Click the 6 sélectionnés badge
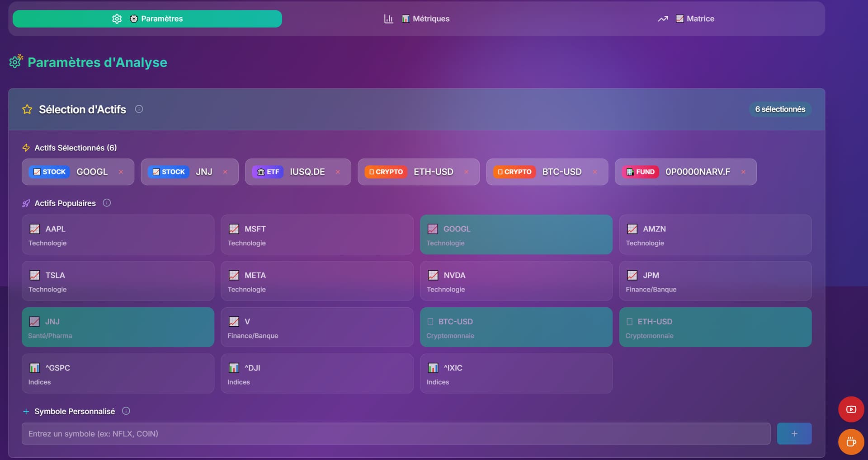The image size is (868, 460). point(780,109)
